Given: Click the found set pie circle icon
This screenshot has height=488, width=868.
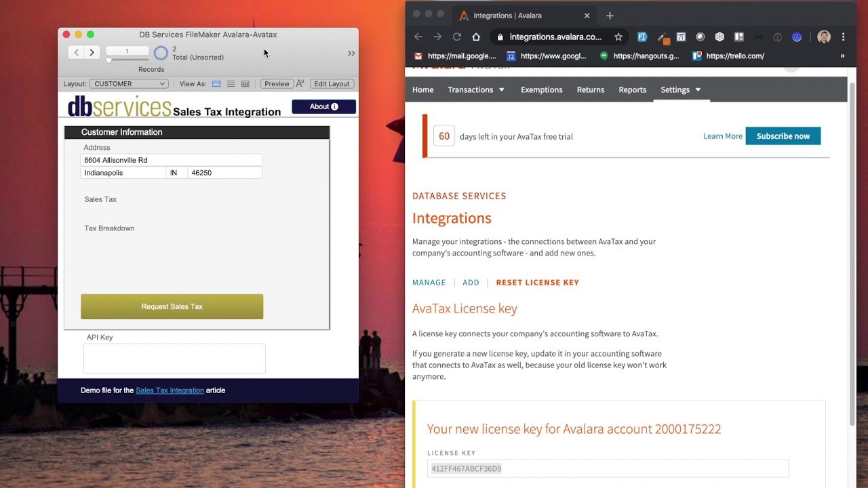Looking at the screenshot, I should click(161, 53).
